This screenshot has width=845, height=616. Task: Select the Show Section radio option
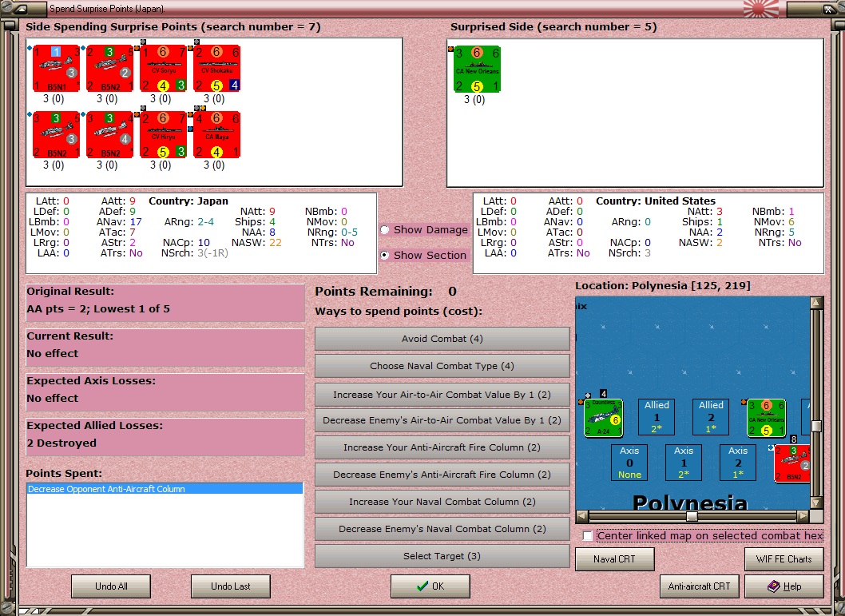[385, 256]
